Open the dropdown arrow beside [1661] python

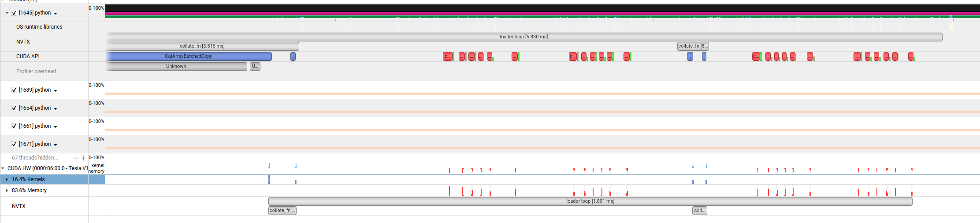(56, 127)
